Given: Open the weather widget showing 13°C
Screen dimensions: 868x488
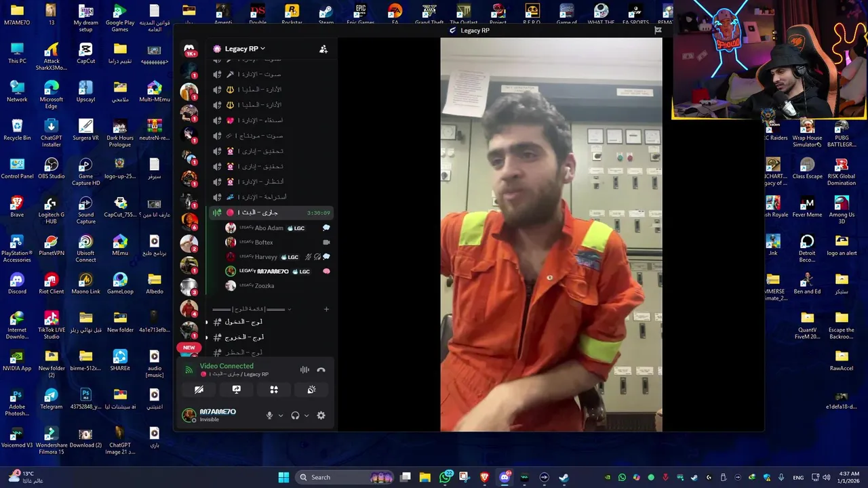Looking at the screenshot, I should click(27, 477).
